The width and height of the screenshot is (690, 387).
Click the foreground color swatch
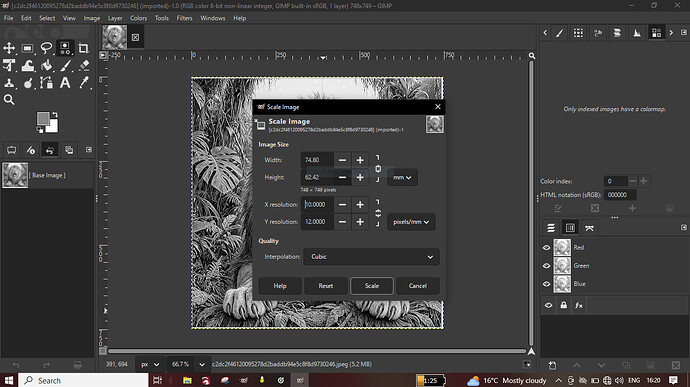tap(43, 118)
